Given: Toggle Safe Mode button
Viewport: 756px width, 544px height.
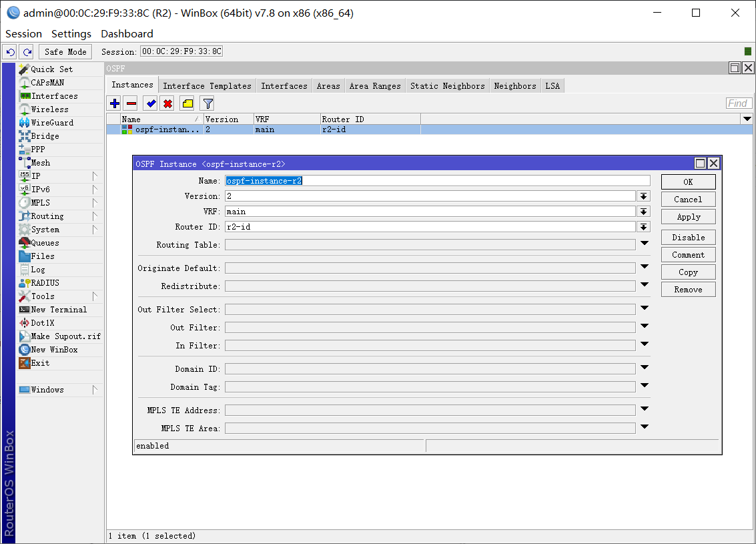Looking at the screenshot, I should pyautogui.click(x=65, y=51).
